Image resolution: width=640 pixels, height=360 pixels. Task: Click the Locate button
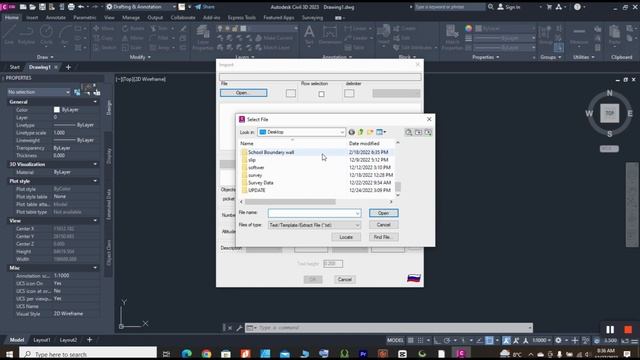tap(346, 237)
